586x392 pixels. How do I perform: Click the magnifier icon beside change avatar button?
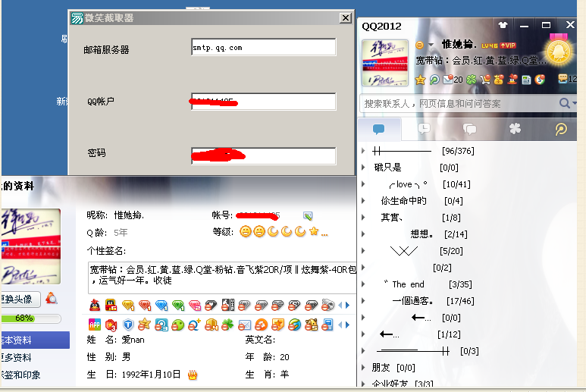pyautogui.click(x=52, y=298)
